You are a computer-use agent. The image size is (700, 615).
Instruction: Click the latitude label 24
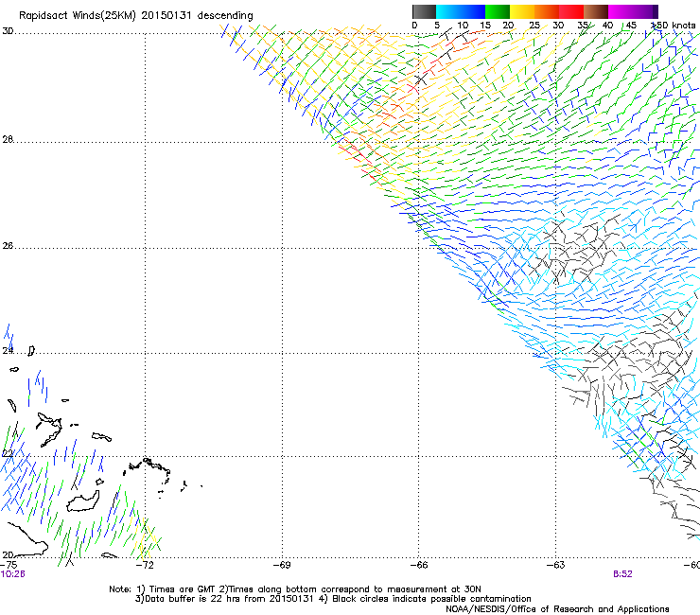pyautogui.click(x=8, y=351)
